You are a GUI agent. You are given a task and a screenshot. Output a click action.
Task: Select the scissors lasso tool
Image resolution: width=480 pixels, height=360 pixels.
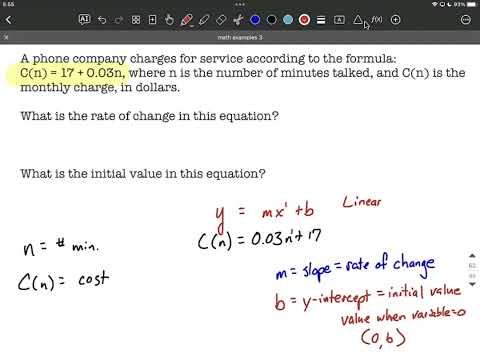point(238,20)
